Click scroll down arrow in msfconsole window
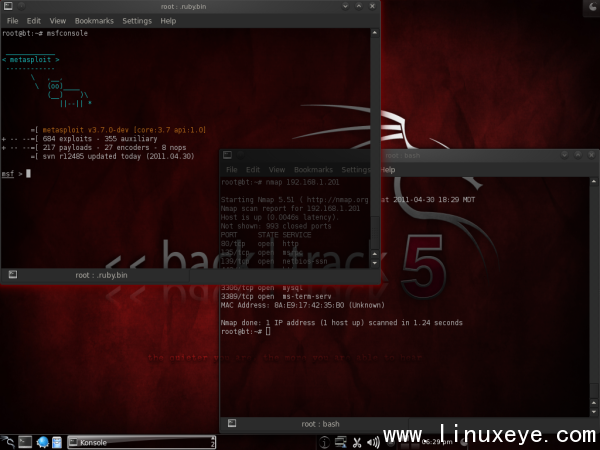The width and height of the screenshot is (600, 450). pyautogui.click(x=375, y=263)
